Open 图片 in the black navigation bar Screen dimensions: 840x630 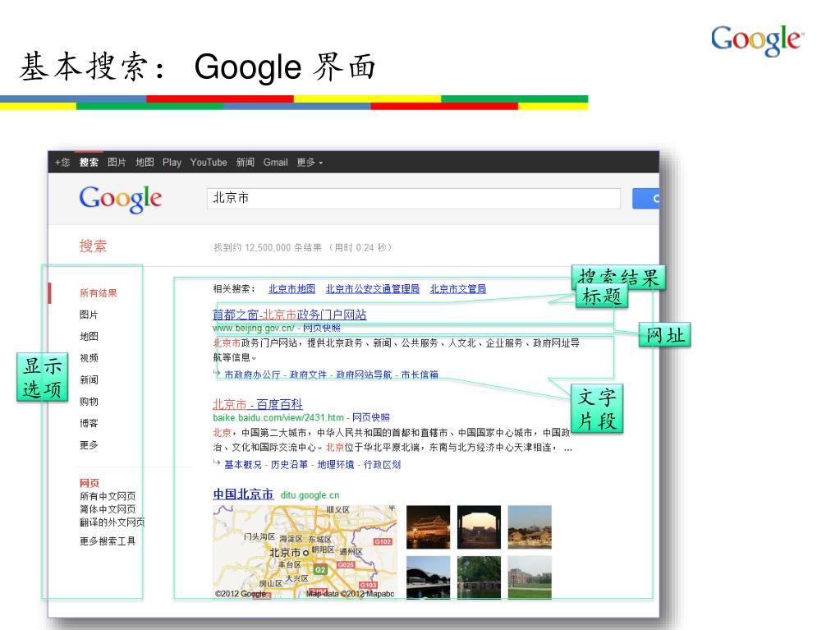tap(117, 163)
